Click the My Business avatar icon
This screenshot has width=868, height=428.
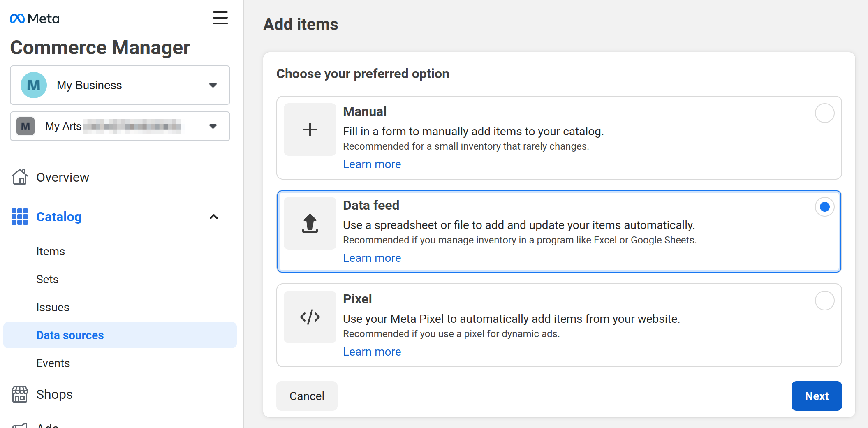(x=34, y=85)
